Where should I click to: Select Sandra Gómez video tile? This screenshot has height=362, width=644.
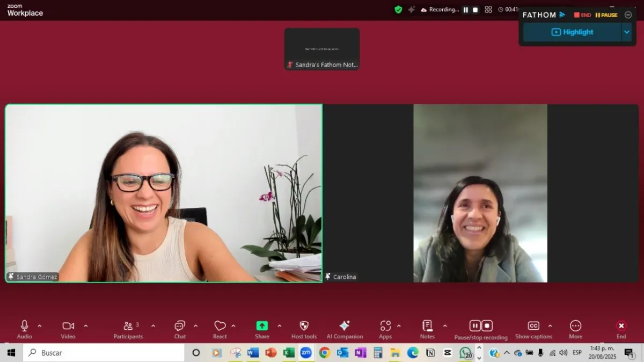point(164,193)
